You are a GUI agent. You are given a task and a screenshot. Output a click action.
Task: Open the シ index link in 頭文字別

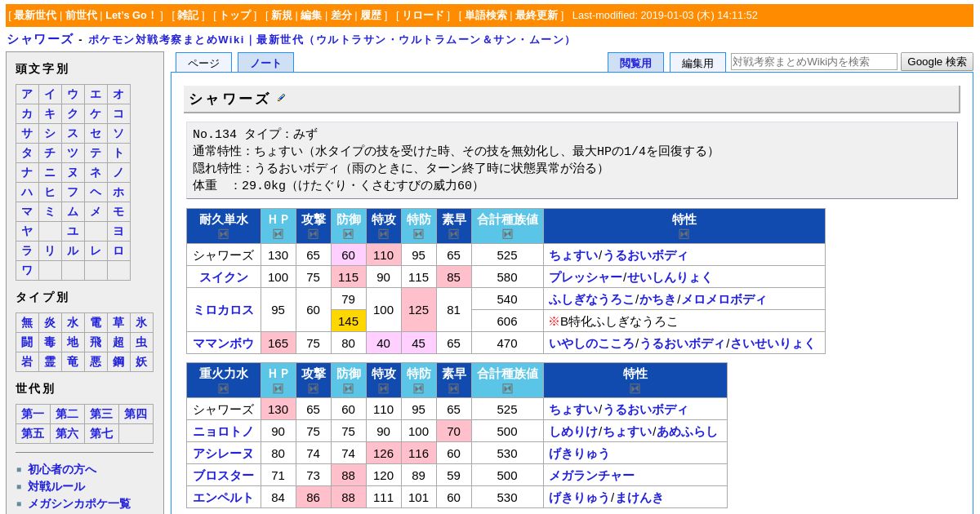[50, 134]
